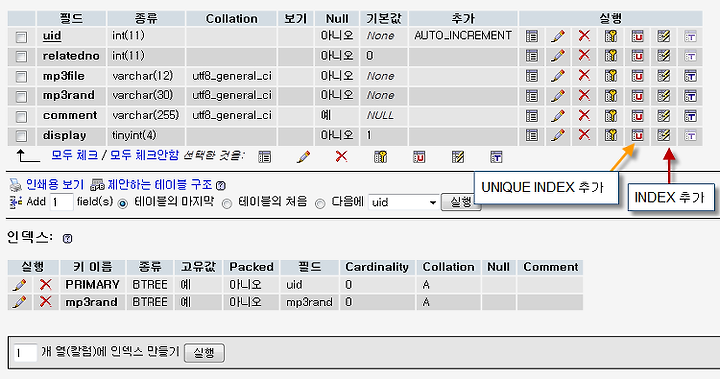The width and height of the screenshot is (720, 379).
Task: Click mp3rand key name in index table
Action: [x=91, y=302]
